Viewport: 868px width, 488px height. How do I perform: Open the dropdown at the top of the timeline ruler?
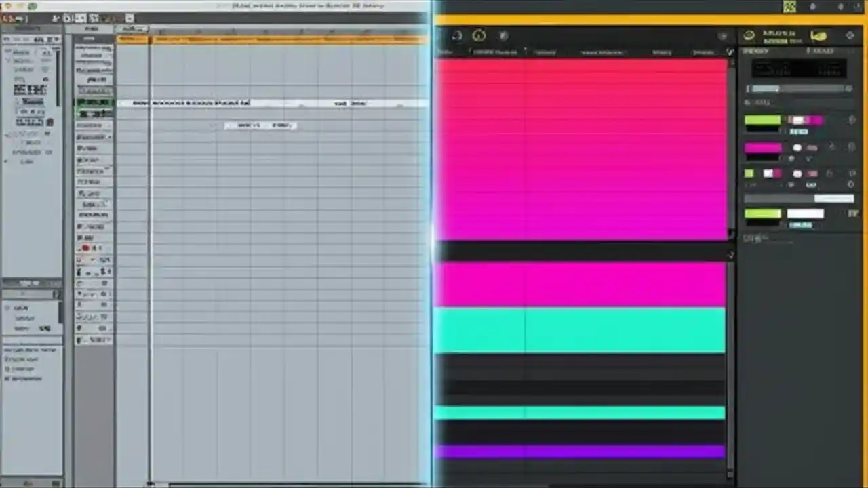[x=133, y=28]
